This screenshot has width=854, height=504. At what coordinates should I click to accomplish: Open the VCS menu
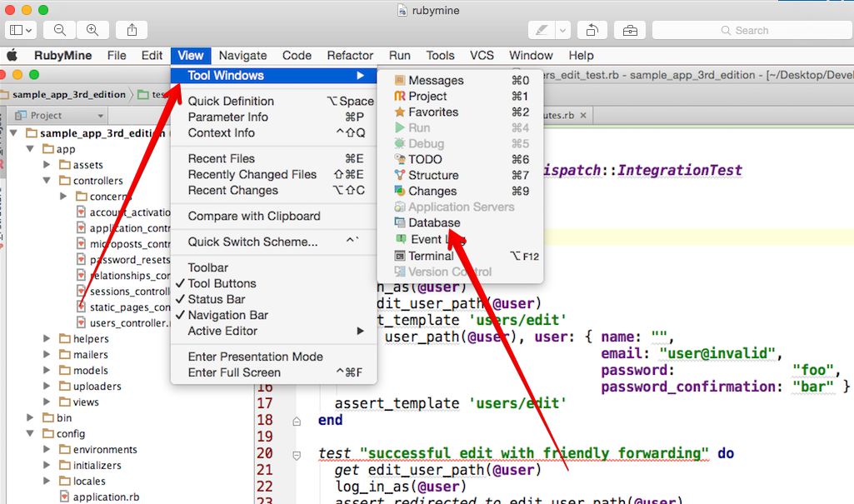(482, 56)
